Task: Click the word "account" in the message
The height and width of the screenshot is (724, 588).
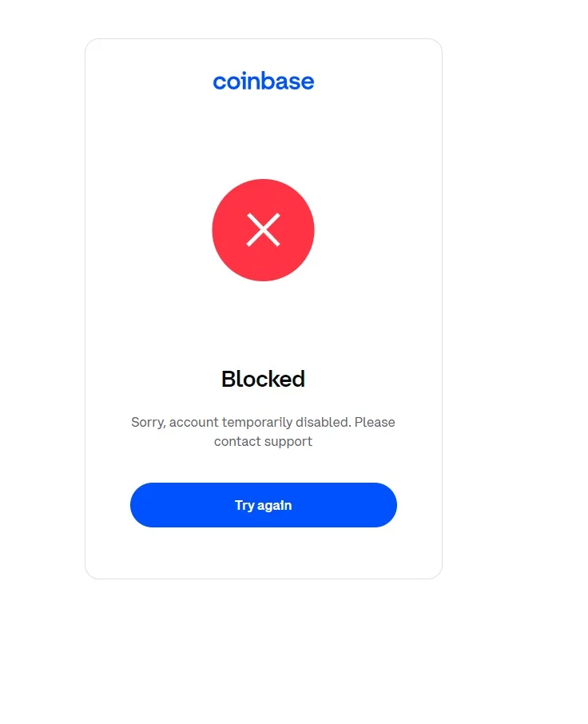Action: [x=194, y=422]
